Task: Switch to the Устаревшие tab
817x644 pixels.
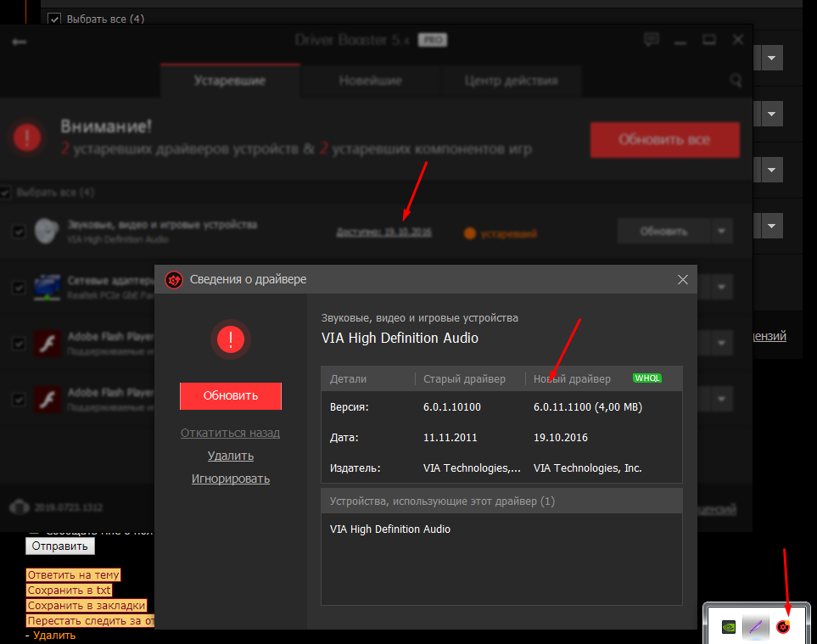Action: click(230, 81)
